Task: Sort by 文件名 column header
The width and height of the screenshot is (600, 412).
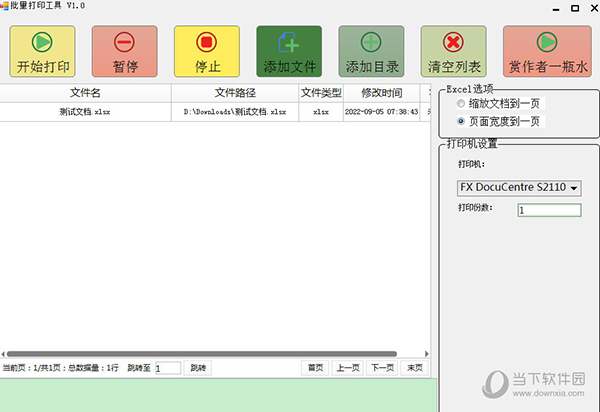Action: (x=85, y=93)
